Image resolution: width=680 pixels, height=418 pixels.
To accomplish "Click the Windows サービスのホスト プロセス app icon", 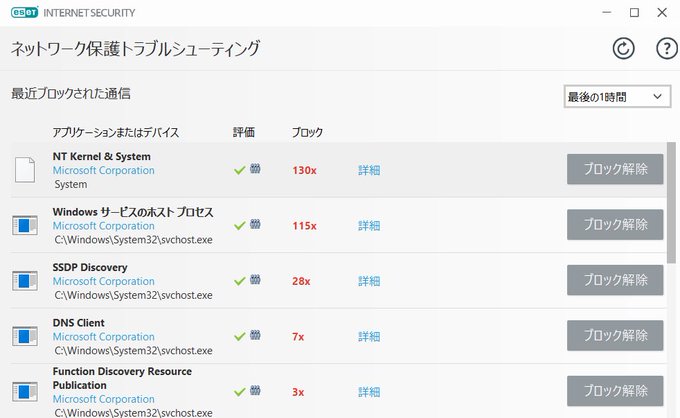I will (x=25, y=225).
